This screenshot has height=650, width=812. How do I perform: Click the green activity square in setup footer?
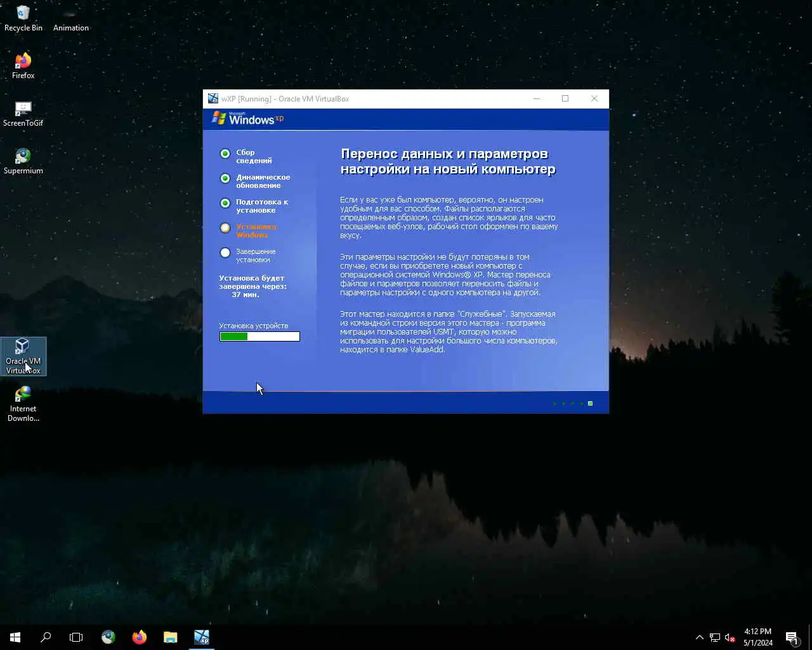590,403
